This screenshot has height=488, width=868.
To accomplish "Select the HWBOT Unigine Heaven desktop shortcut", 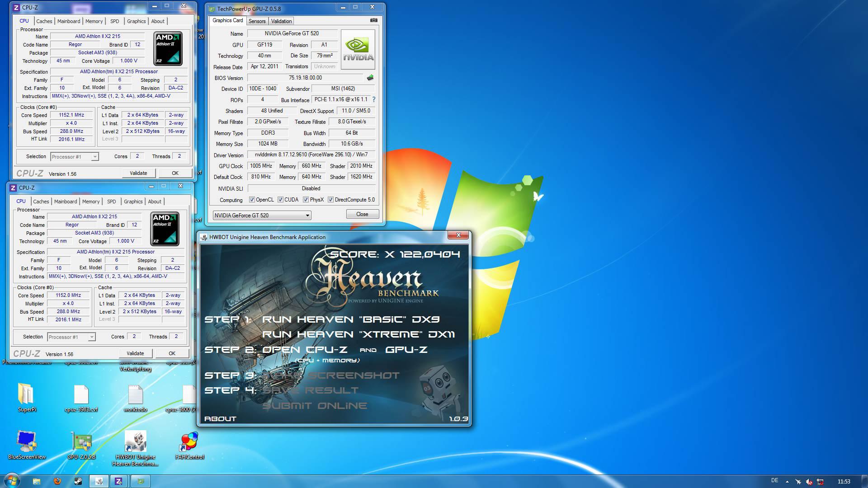I will coord(135,448).
